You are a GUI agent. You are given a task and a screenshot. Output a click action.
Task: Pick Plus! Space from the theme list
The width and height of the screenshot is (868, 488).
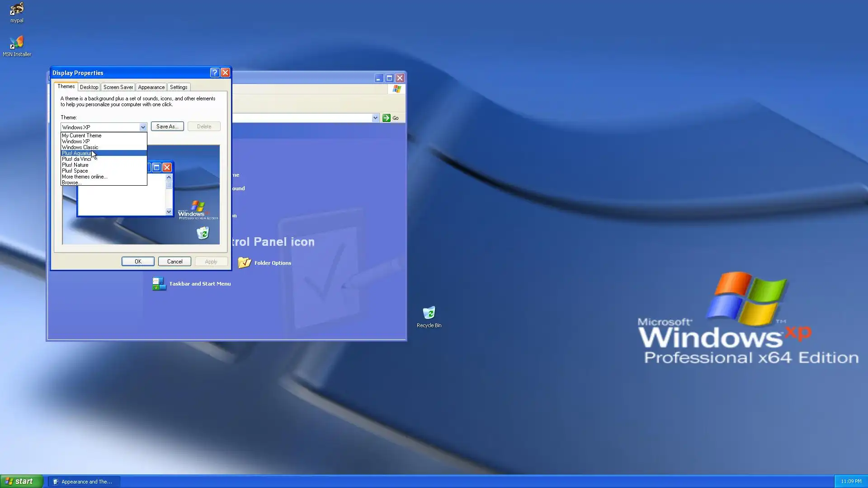pyautogui.click(x=75, y=171)
